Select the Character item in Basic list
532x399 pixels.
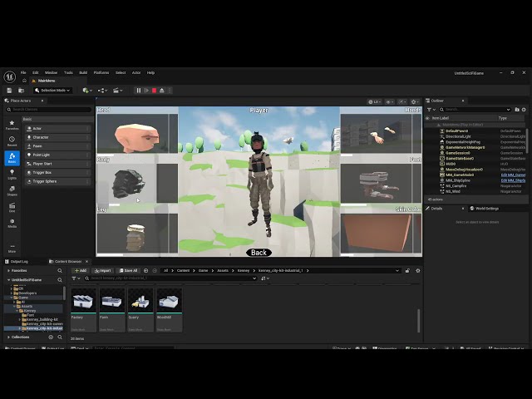57,137
